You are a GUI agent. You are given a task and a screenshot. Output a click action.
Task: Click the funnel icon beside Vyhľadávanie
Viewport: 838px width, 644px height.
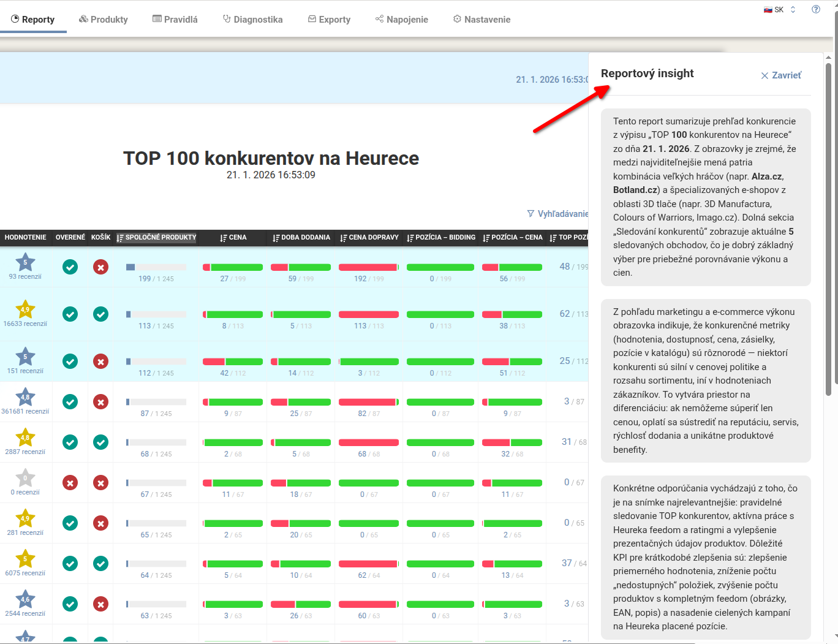530,214
